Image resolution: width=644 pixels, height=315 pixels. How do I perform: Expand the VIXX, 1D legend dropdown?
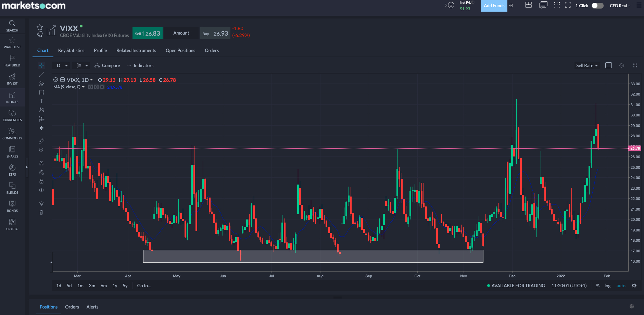pos(91,80)
